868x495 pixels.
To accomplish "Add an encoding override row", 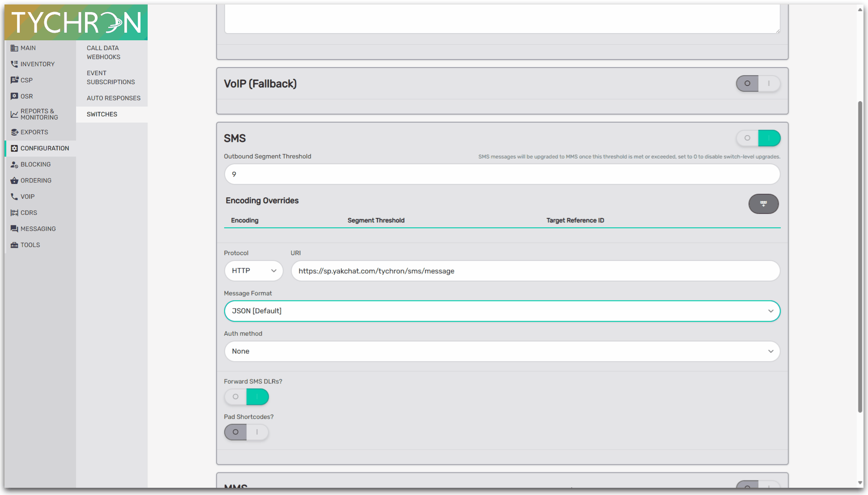I will [x=763, y=204].
